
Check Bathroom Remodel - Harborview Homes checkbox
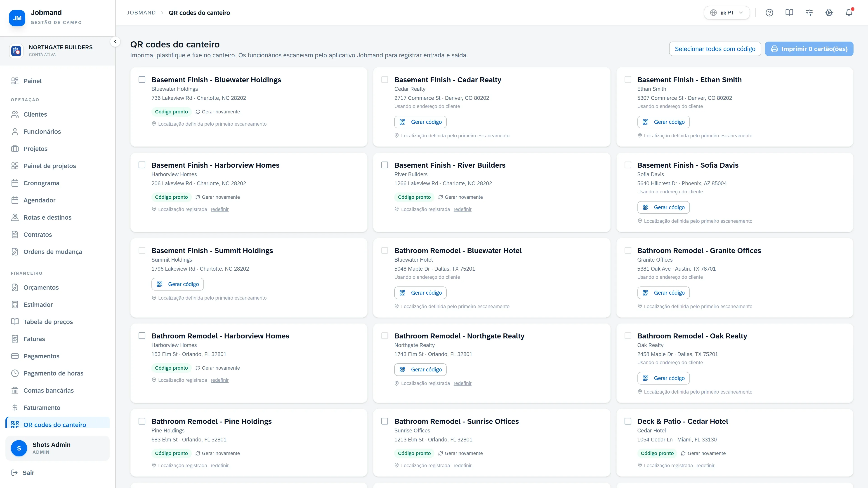click(142, 336)
